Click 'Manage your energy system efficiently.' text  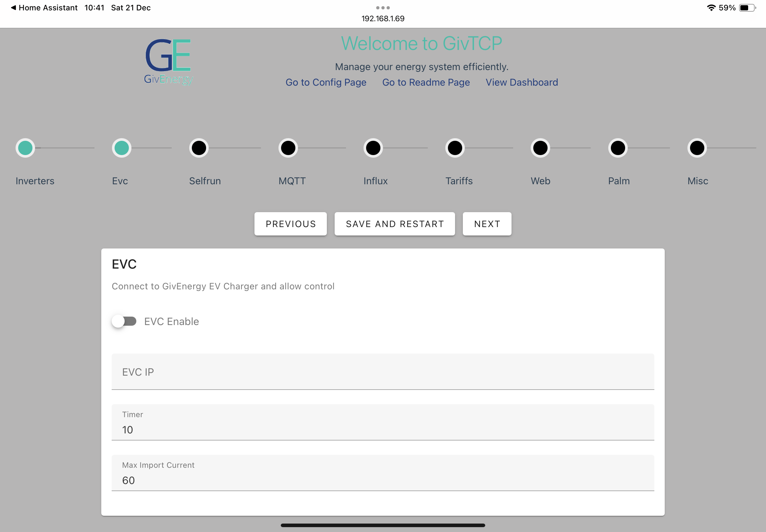click(x=422, y=67)
